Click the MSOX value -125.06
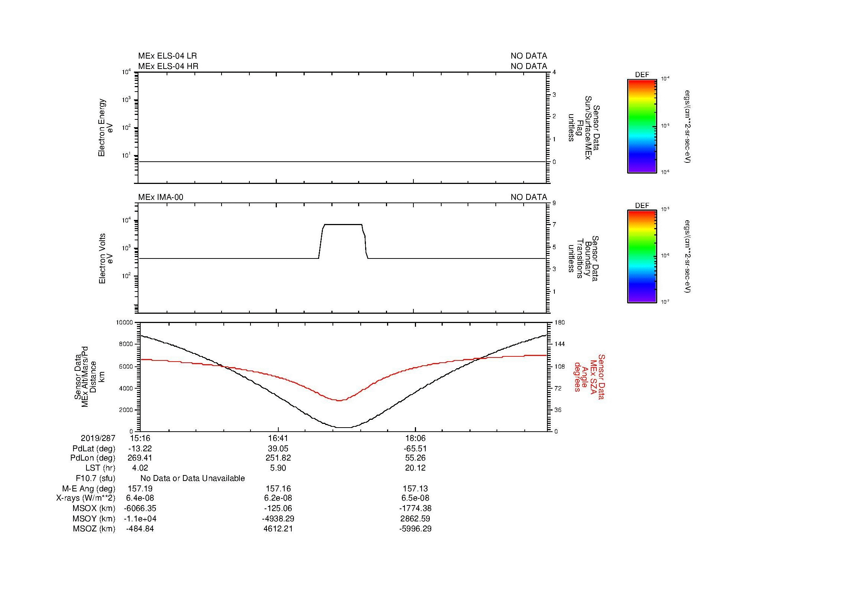868x613 pixels. tap(278, 508)
